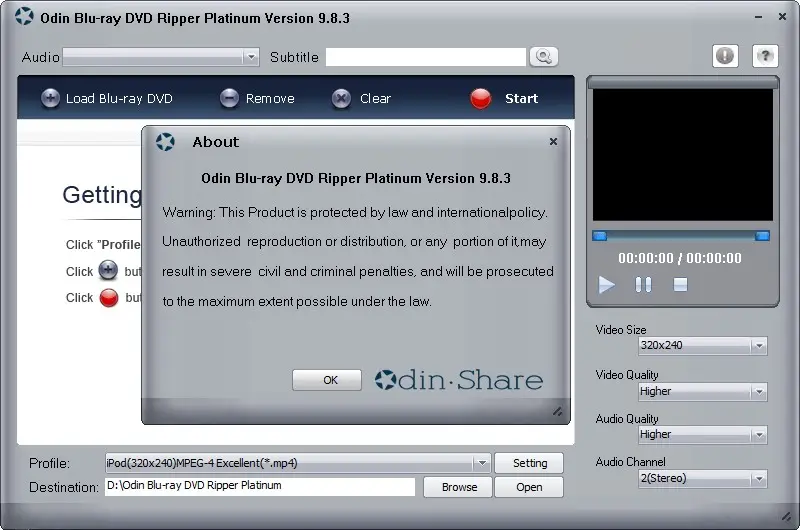Viewport: 800px width, 530px height.
Task: Open the help question mark button
Action: [765, 56]
